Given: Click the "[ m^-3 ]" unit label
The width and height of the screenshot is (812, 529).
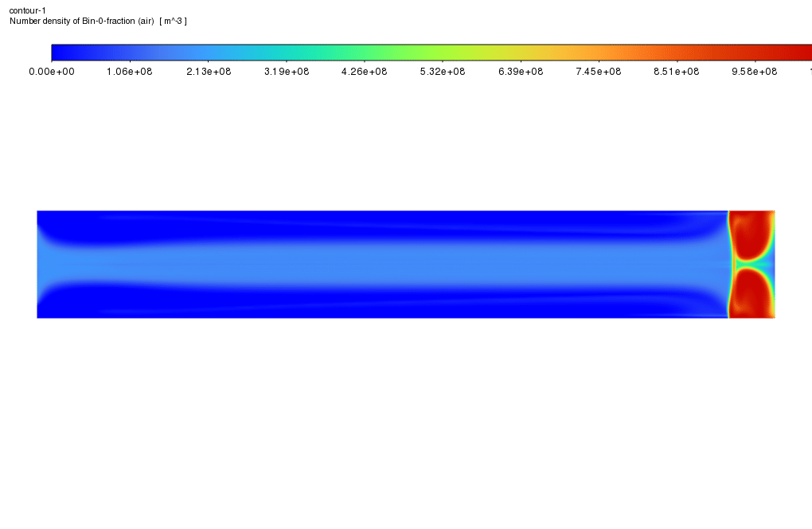Looking at the screenshot, I should [x=173, y=21].
